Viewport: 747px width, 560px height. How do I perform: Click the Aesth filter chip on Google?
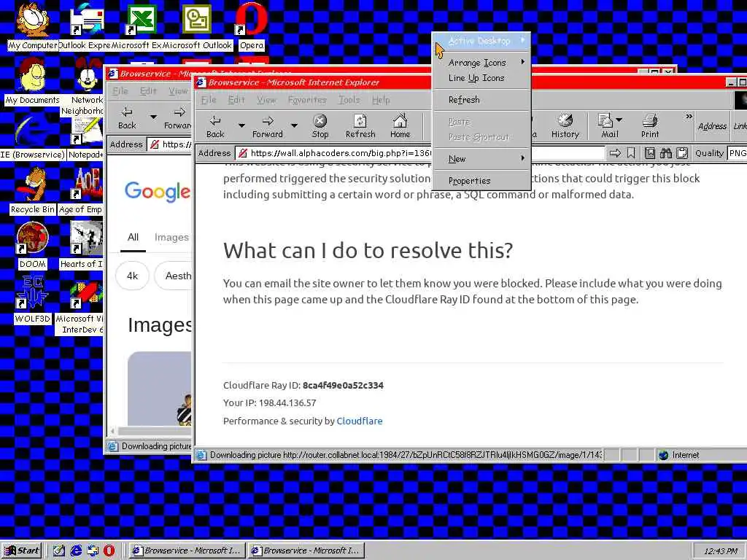(174, 276)
